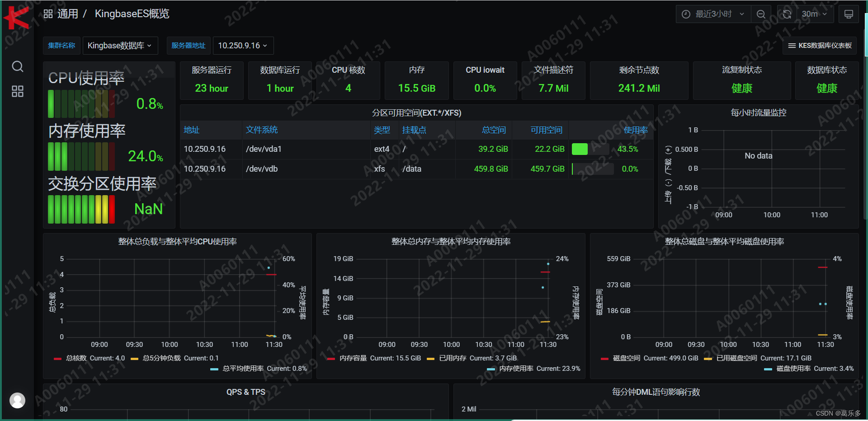This screenshot has height=421, width=868.
Task: Expand the Kingbase数据库 cluster dropdown
Action: 120,46
